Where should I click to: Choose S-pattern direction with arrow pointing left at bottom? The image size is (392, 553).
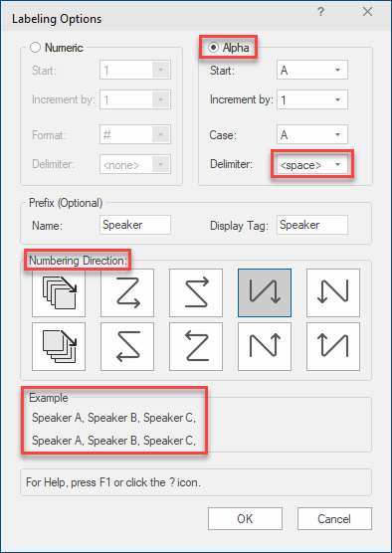tap(127, 346)
